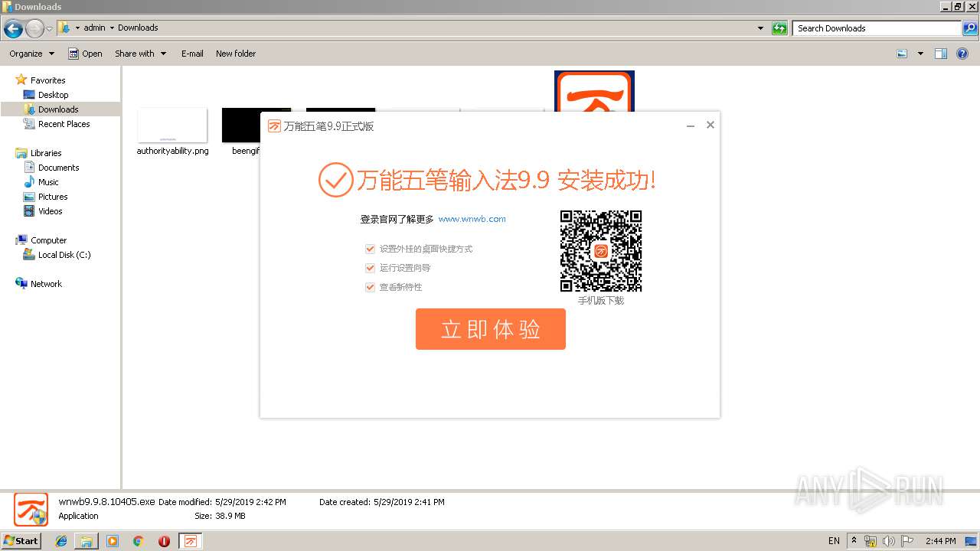
Task: Open recent pages dropdown next to navigation arrows
Action: [49, 29]
